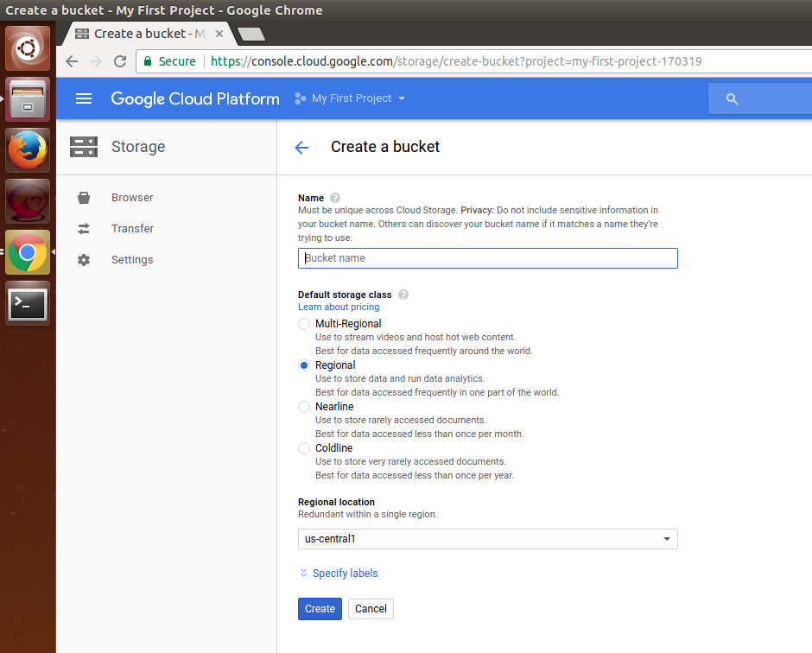Open Transfer in the Storage sidebar

[x=132, y=229]
